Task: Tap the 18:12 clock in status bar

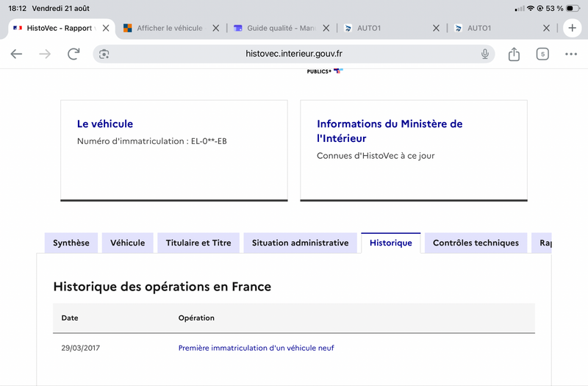Action: pos(17,8)
